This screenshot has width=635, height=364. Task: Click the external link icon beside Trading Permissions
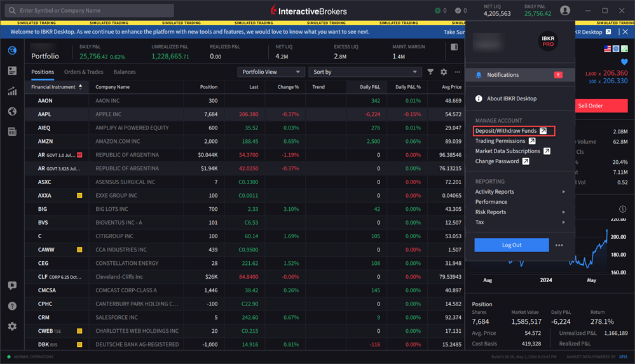coord(532,141)
